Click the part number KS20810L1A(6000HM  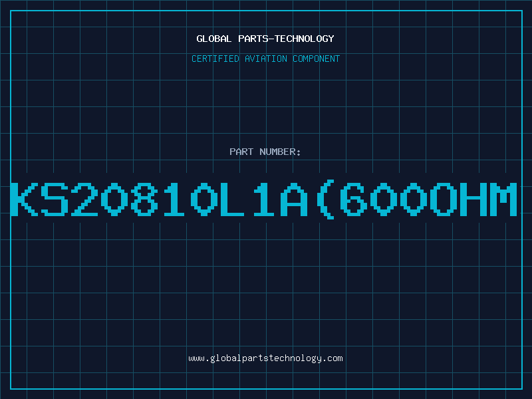263,199
